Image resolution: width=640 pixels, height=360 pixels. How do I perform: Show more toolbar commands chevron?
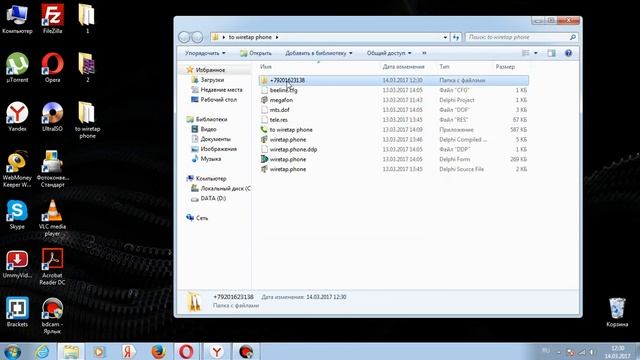coord(424,53)
